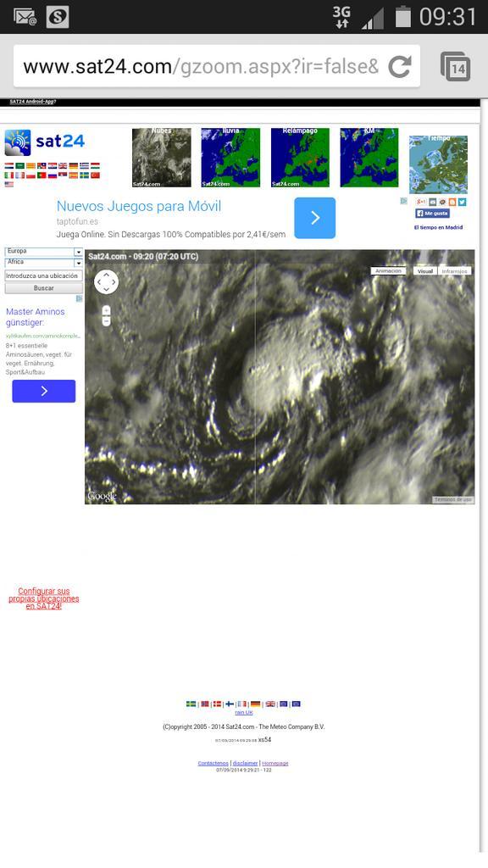This screenshot has height=868, width=488.
Task: Open the lluvia rain map thumbnail
Action: pyautogui.click(x=230, y=158)
